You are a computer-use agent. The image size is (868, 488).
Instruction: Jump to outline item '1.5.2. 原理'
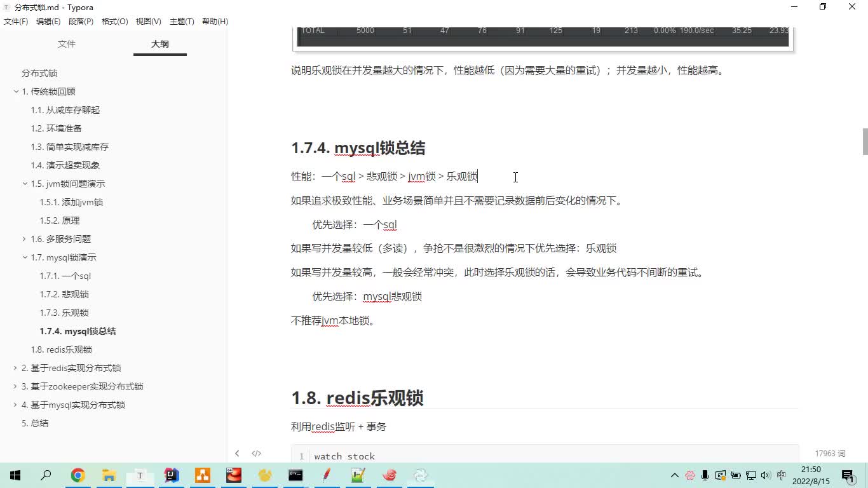click(x=60, y=220)
